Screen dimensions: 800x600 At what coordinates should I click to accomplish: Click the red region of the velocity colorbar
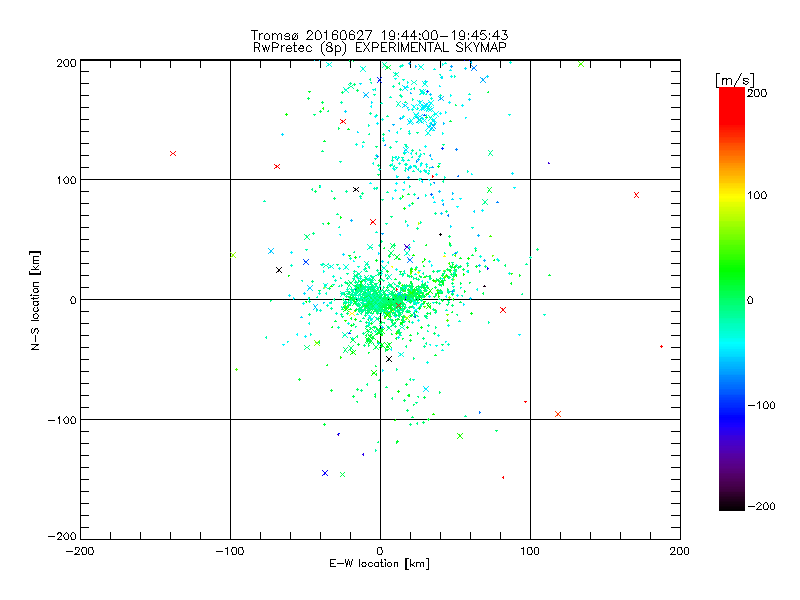pyautogui.click(x=732, y=107)
